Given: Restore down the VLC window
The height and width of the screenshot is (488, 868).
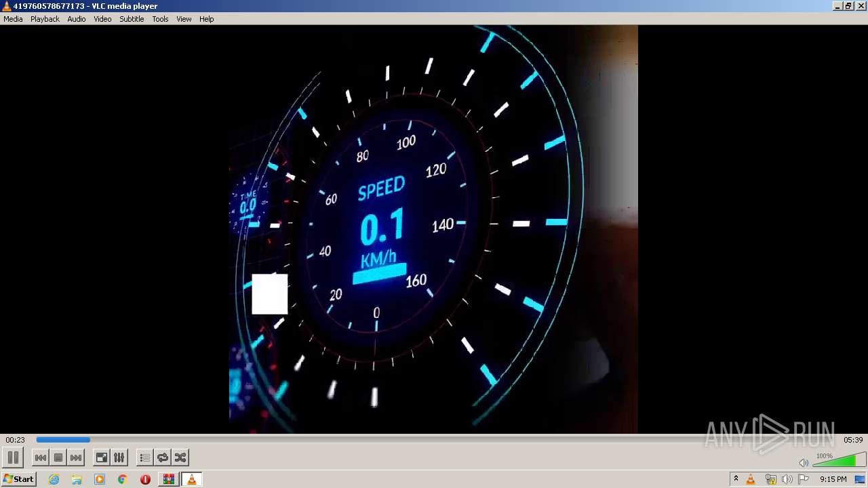Looking at the screenshot, I should [x=848, y=6].
